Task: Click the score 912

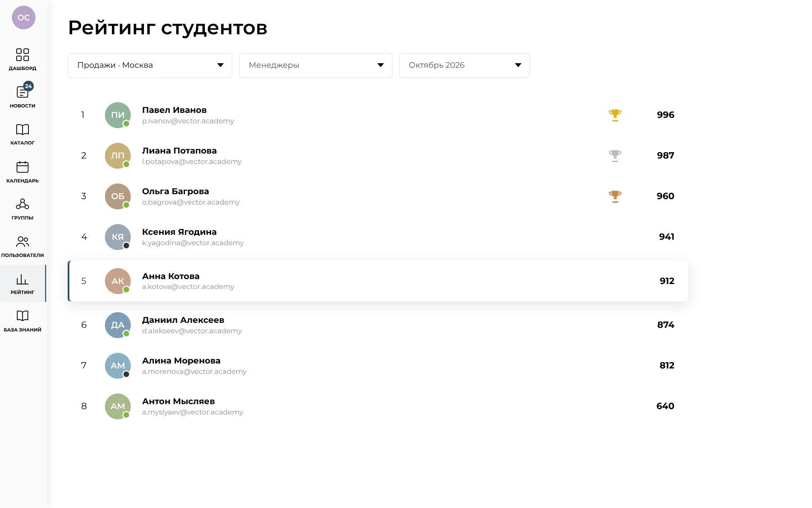Action: (667, 281)
